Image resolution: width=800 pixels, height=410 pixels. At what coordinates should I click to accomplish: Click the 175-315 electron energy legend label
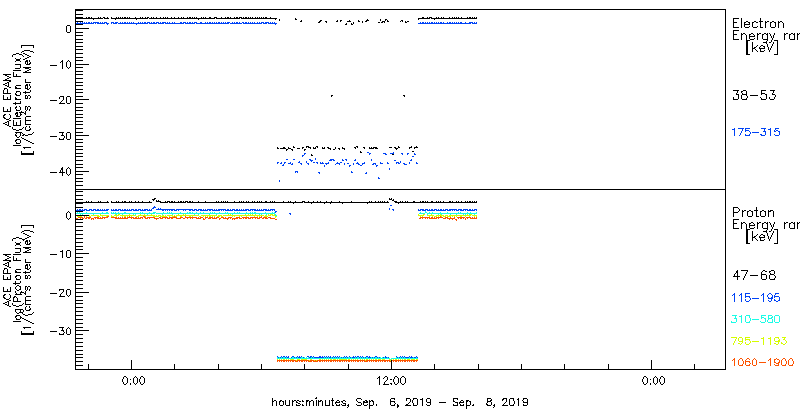756,132
